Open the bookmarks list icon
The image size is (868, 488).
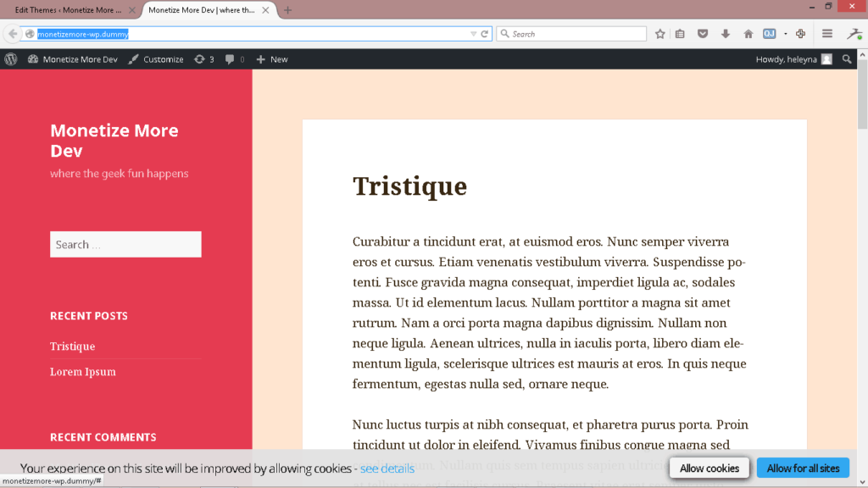[681, 34]
